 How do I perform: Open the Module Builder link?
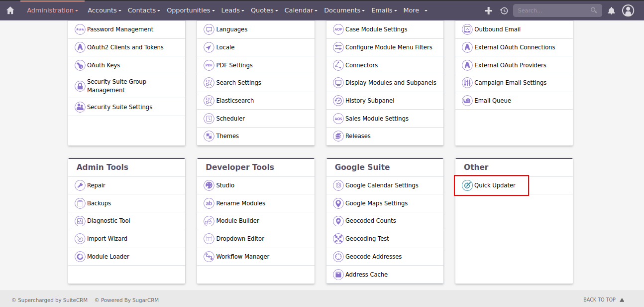click(x=238, y=221)
